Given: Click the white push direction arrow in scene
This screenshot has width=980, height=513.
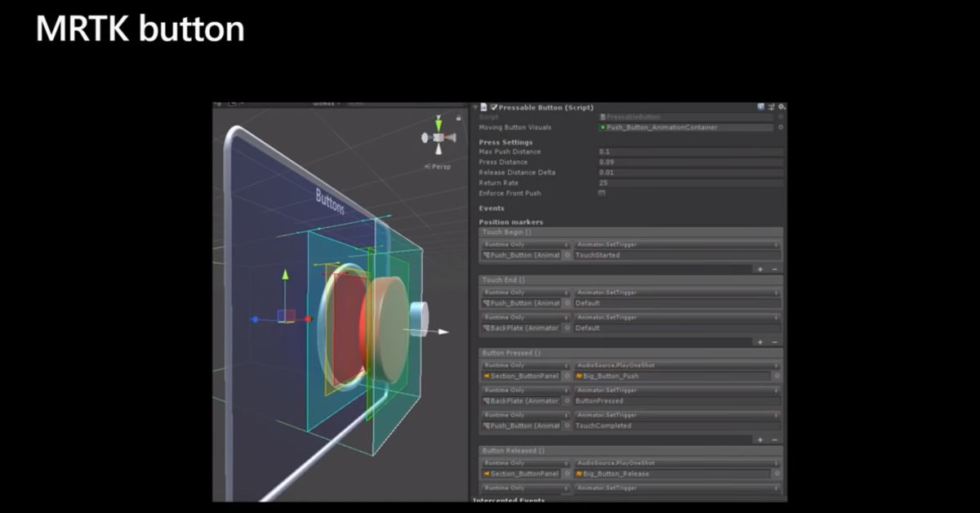Looking at the screenshot, I should [x=442, y=332].
